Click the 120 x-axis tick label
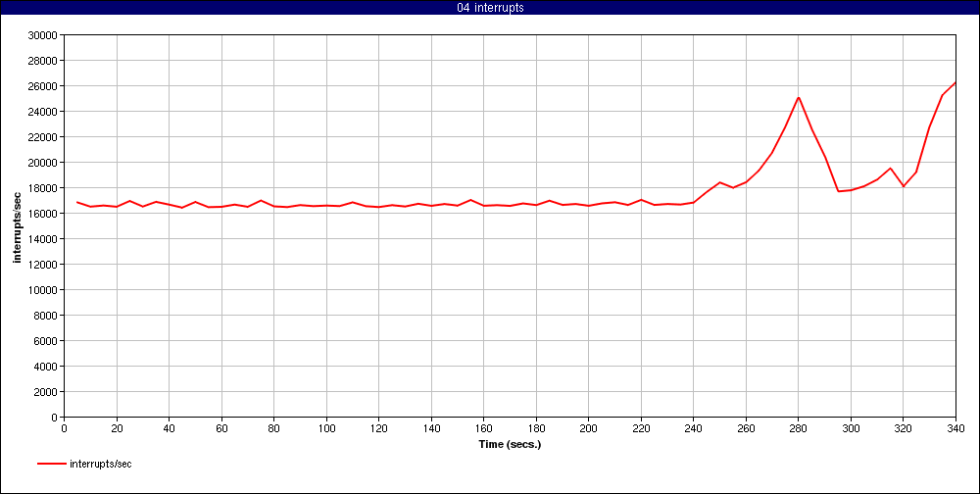The width and height of the screenshot is (980, 494). pyautogui.click(x=378, y=428)
